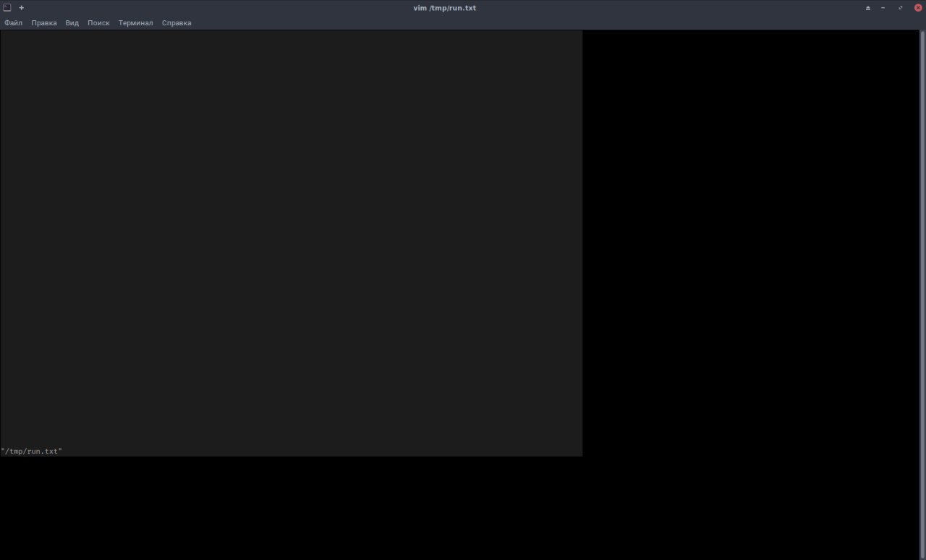Click the "/tmp/run.txt" status line text
926x560 pixels.
32,451
